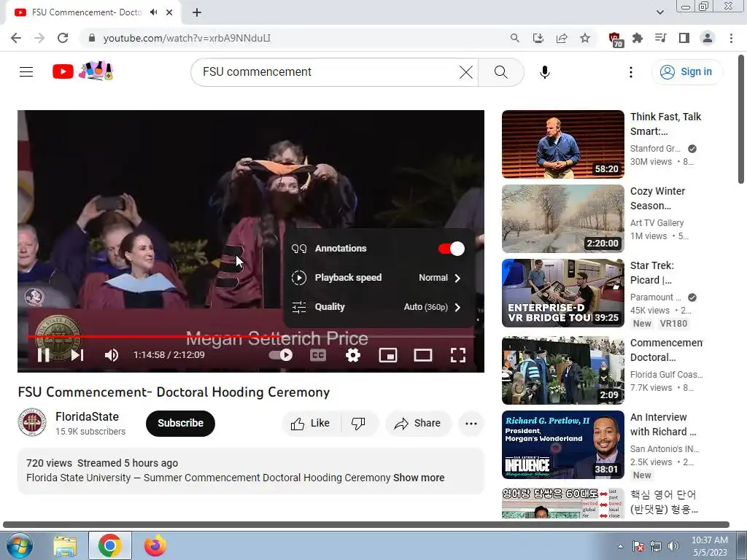Image resolution: width=747 pixels, height=560 pixels.
Task: Click the Sign in button
Action: tap(686, 72)
